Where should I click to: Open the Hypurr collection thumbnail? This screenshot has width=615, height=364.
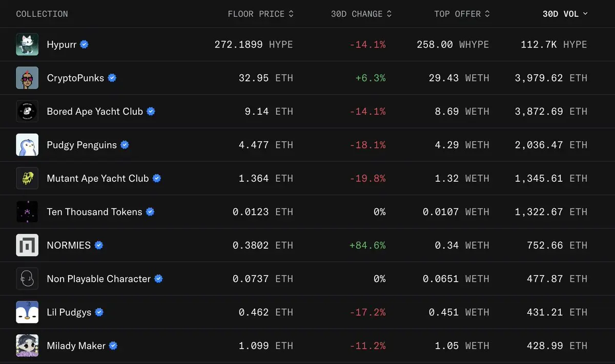pos(27,45)
